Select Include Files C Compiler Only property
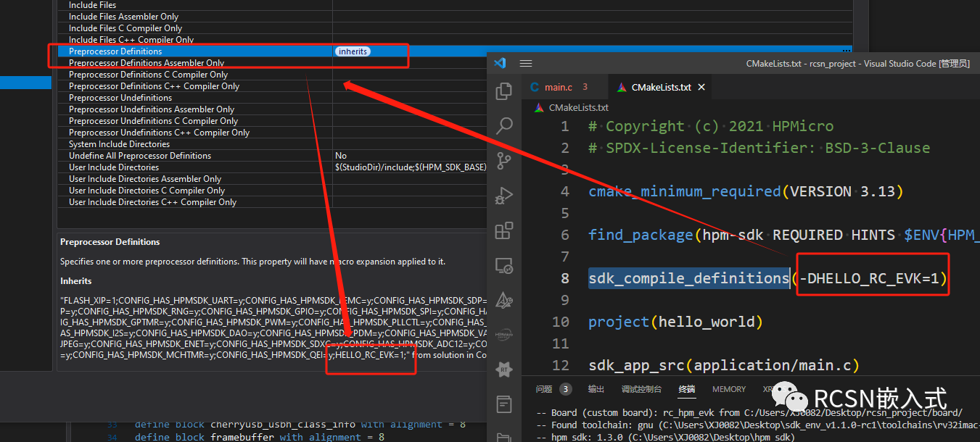980x442 pixels. point(454,28)
